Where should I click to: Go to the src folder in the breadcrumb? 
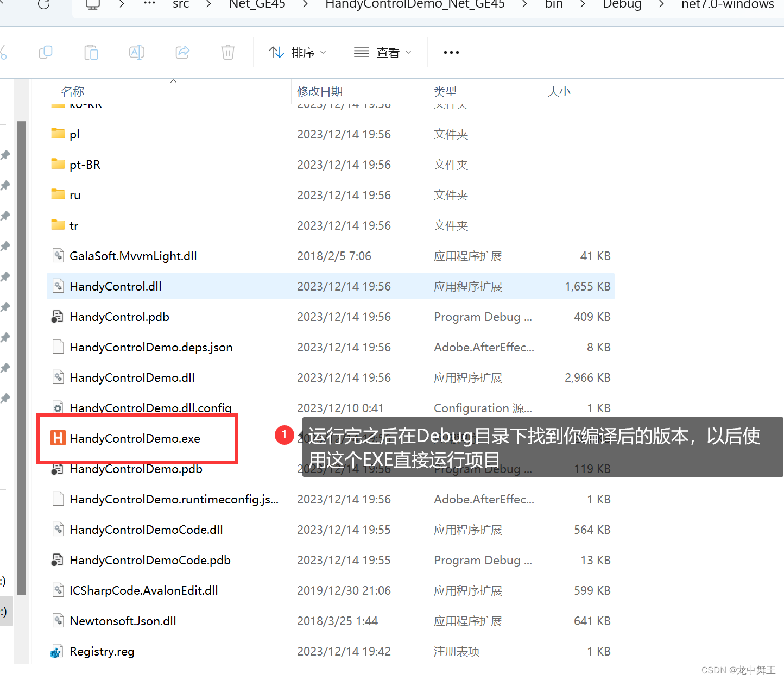click(x=181, y=4)
